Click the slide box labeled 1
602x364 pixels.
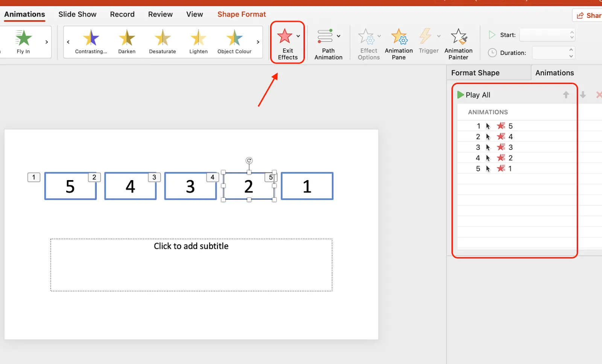click(307, 186)
